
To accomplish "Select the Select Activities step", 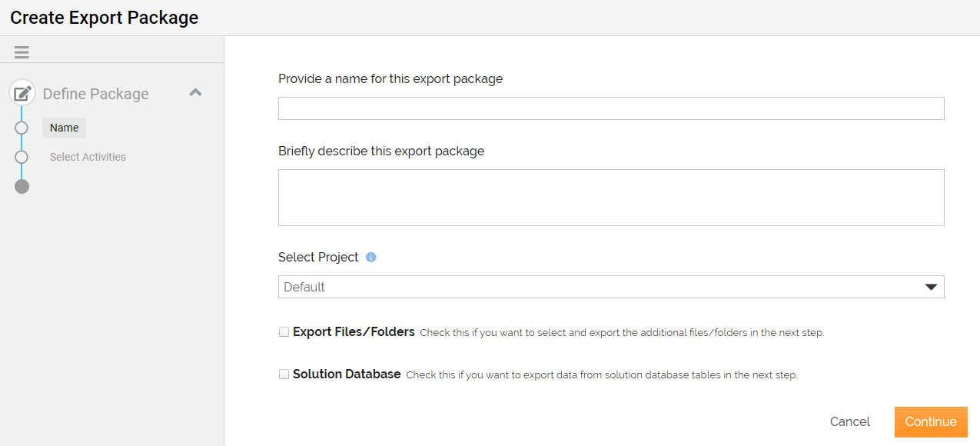I will coord(88,157).
